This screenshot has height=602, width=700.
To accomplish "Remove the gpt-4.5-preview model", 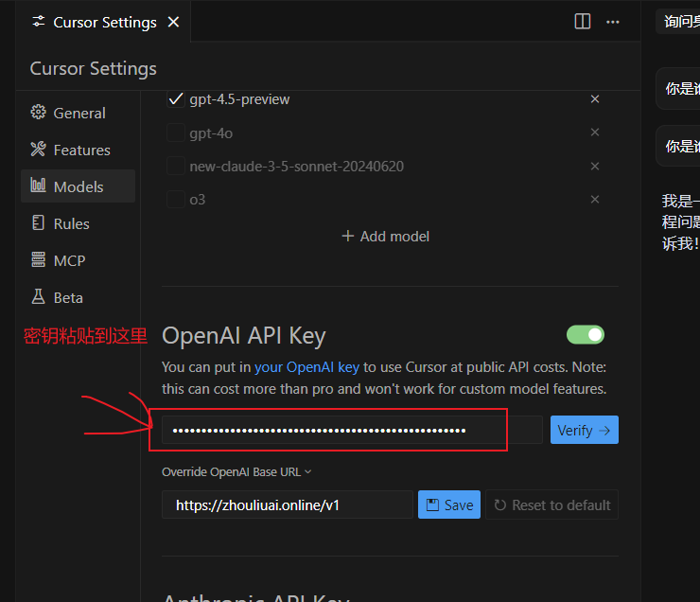I will pyautogui.click(x=595, y=98).
